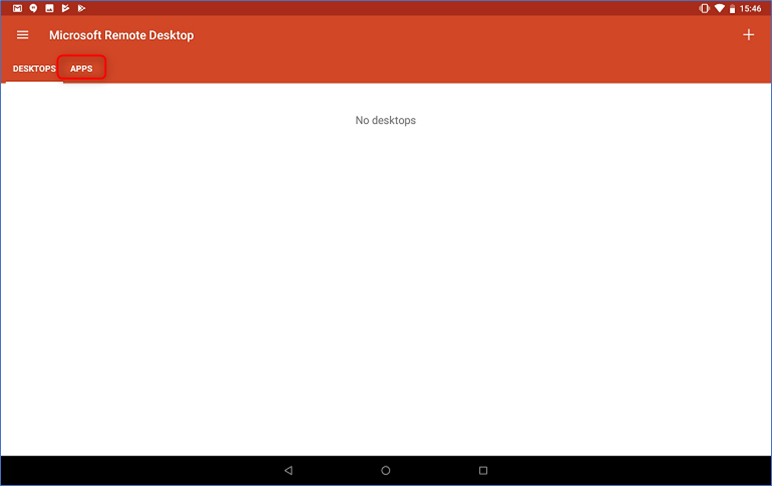Click the Microsoft Remote Desktop title

pyautogui.click(x=122, y=35)
